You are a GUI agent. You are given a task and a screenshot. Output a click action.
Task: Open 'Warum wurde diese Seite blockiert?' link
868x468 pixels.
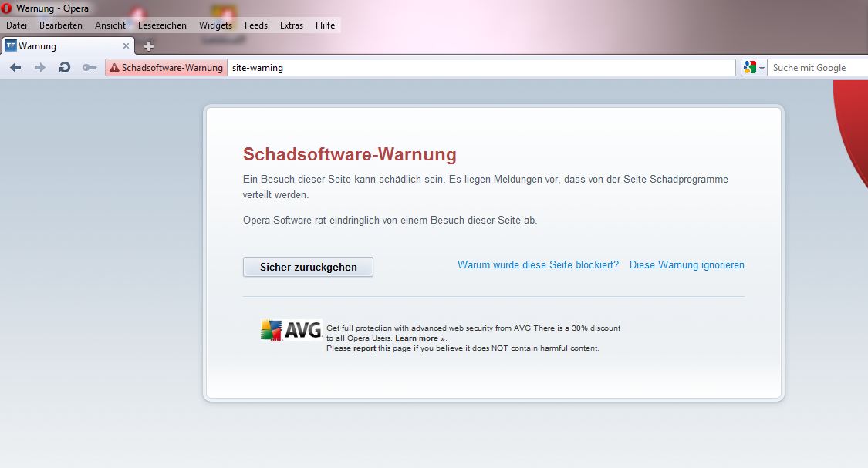coord(538,265)
